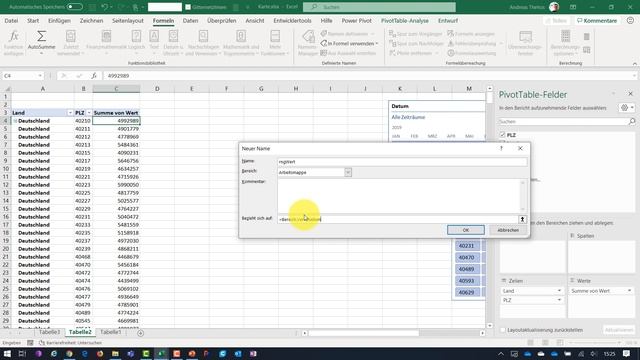
Task: Expand In Formel verwenden dropdown
Action: pos(377,43)
